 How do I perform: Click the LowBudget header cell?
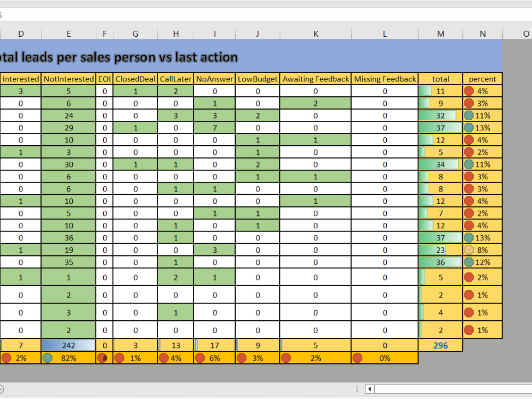[x=257, y=78]
